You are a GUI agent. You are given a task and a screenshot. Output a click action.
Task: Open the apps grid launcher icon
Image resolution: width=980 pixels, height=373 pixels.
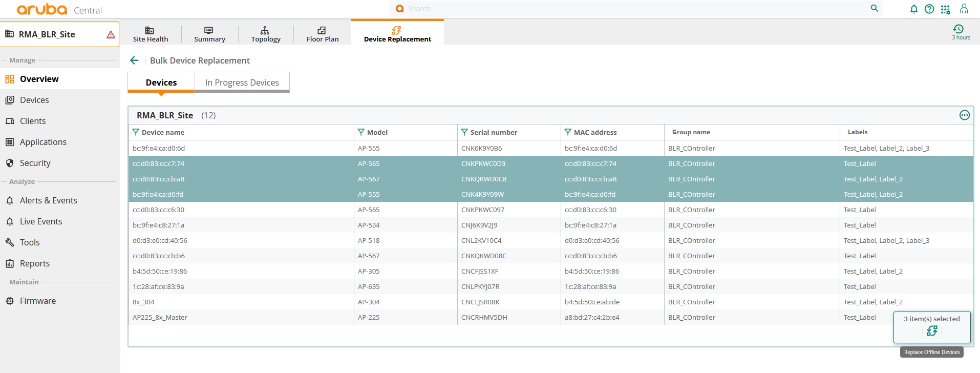point(945,9)
